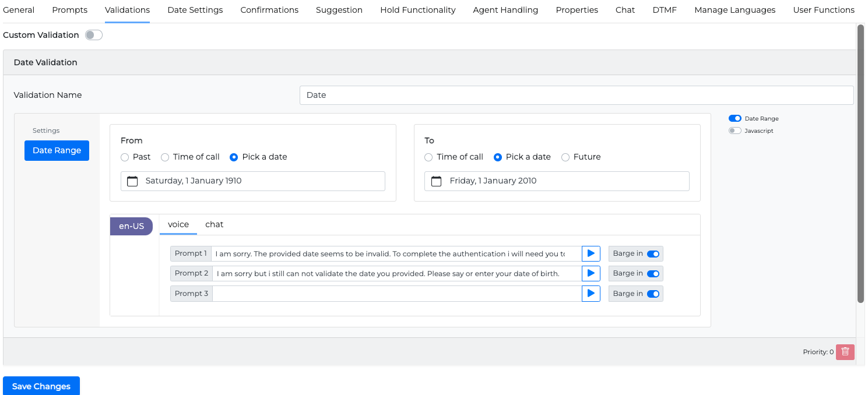The height and width of the screenshot is (395, 868).
Task: Click the red delete trash icon
Action: point(845,352)
